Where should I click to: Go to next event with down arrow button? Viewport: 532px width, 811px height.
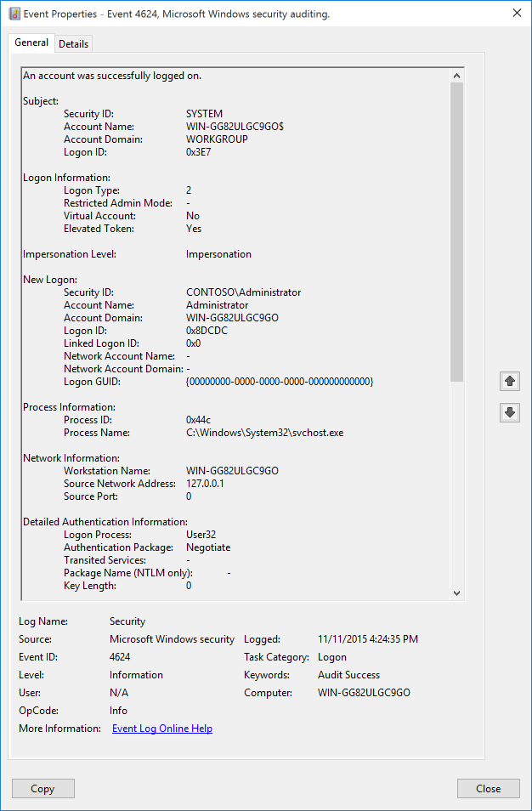tap(510, 412)
